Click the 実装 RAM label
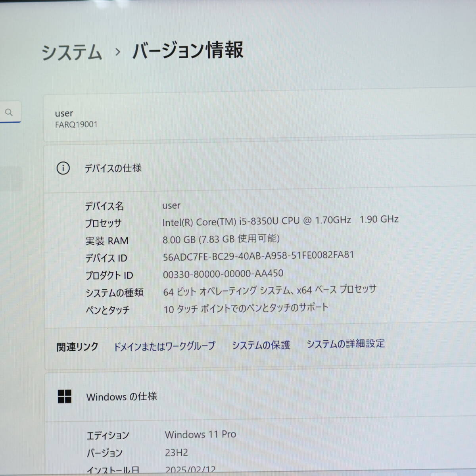Screen dimensions: 476x476 [107, 241]
